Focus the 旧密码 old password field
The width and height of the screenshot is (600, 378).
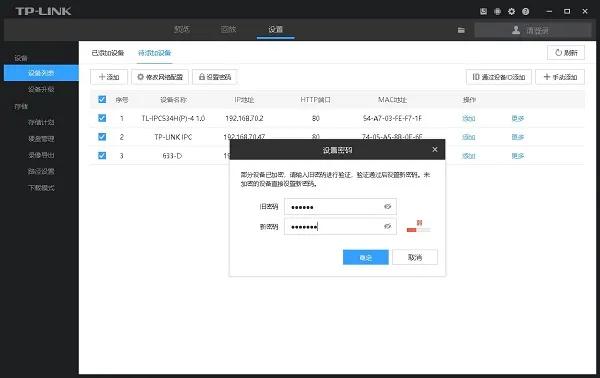coord(340,207)
